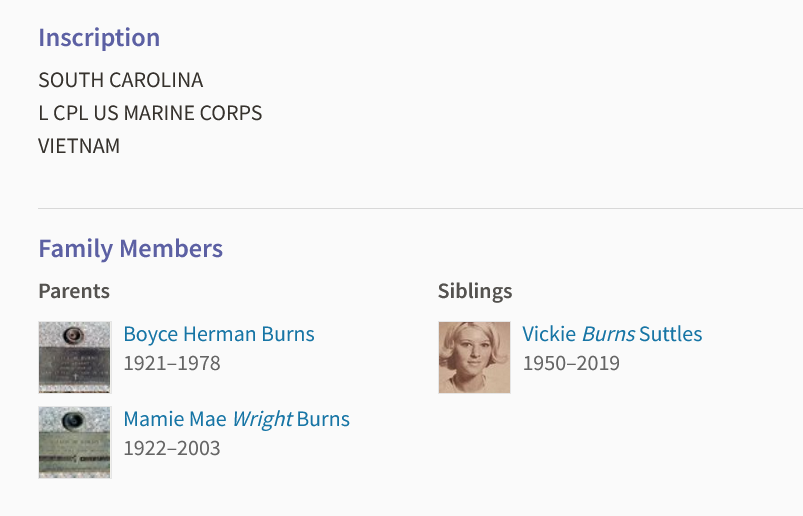Click the VIETNAM inscription line
This screenshot has height=516, width=803.
(79, 146)
